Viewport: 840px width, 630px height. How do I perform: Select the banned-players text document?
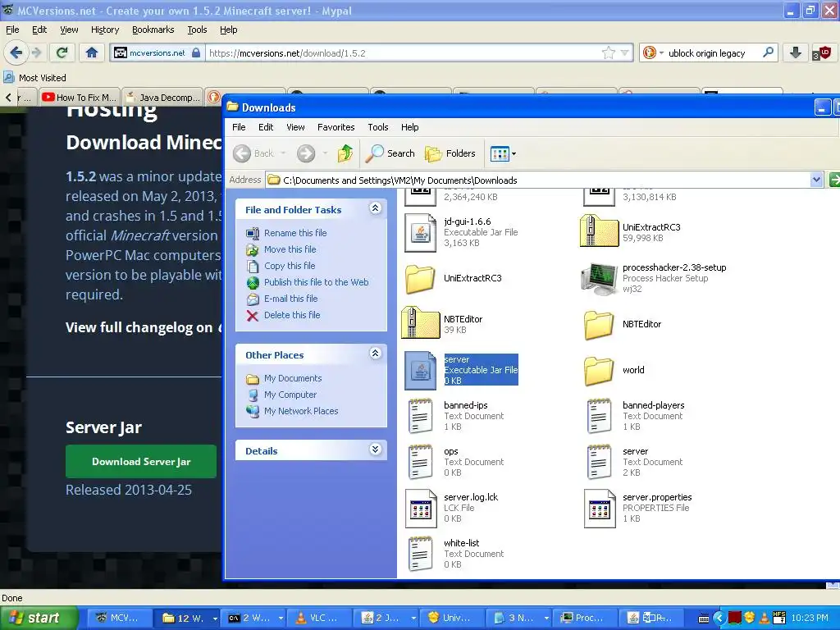tap(599, 416)
